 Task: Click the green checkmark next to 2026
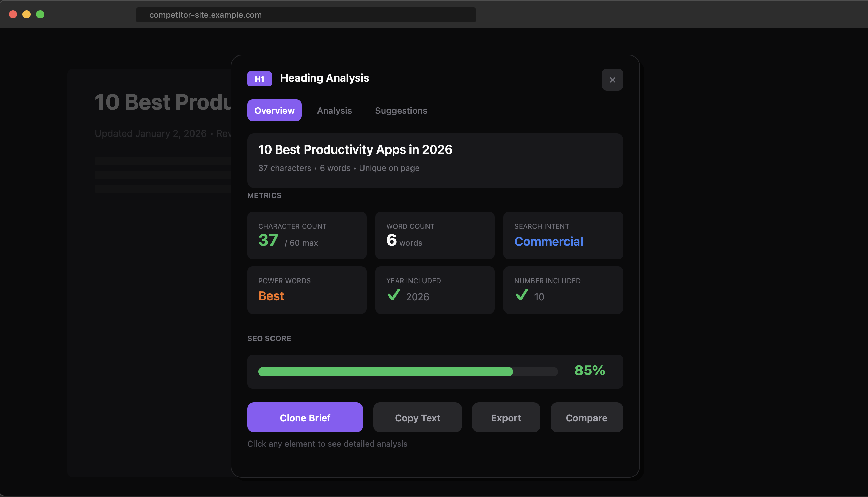click(394, 295)
